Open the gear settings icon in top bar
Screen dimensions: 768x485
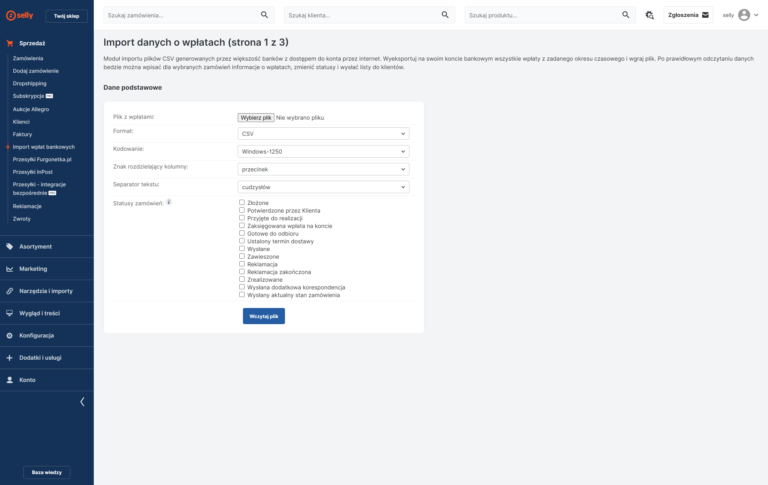650,15
